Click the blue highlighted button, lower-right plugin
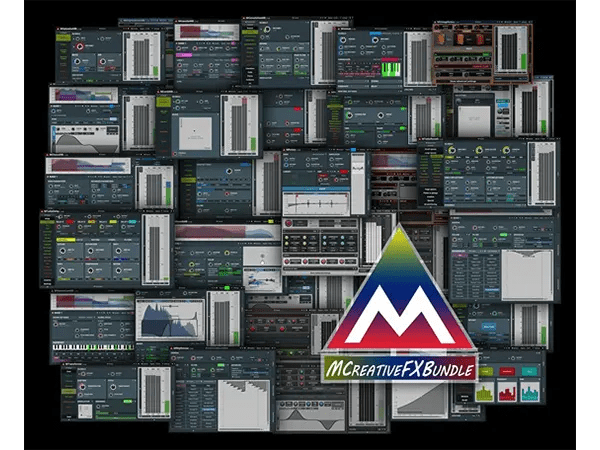Screen dimensions: 600x450 pos(489,327)
